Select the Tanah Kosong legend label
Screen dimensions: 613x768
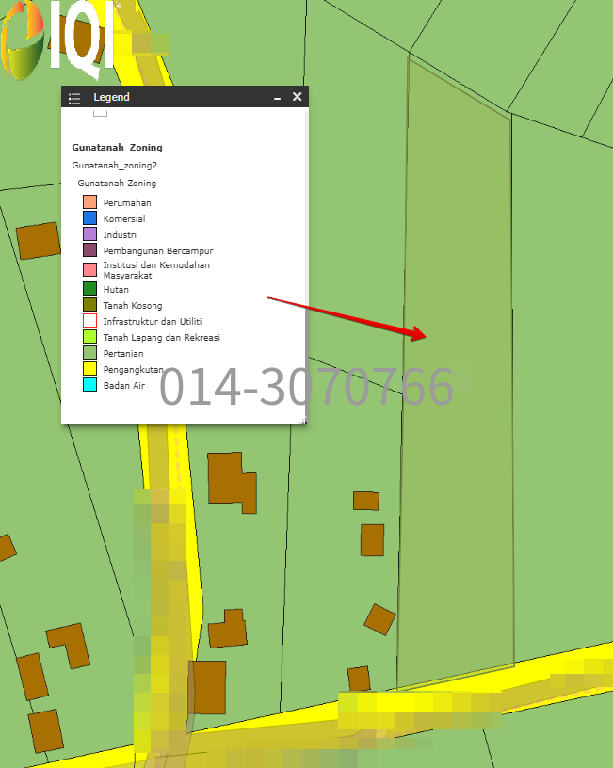[132, 306]
